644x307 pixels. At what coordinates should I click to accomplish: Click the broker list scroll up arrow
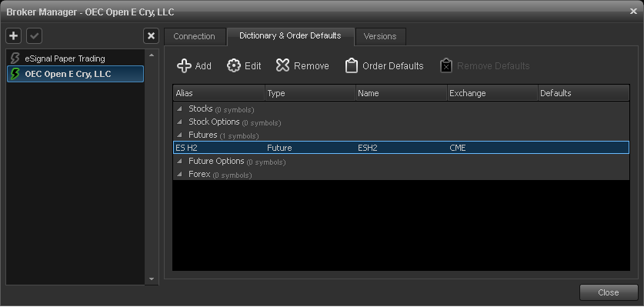(152, 55)
